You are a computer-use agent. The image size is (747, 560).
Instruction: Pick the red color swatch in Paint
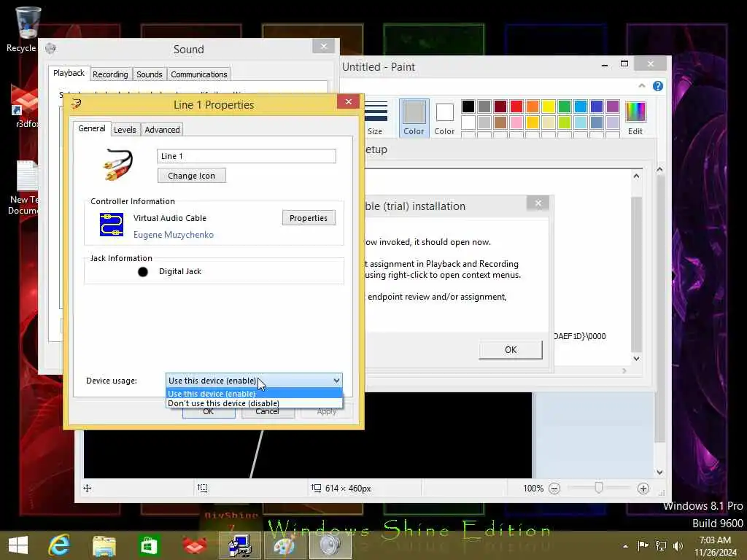(x=516, y=106)
